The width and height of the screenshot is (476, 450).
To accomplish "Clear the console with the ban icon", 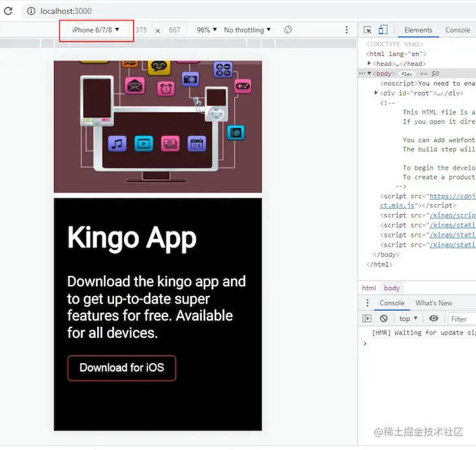I will (383, 318).
